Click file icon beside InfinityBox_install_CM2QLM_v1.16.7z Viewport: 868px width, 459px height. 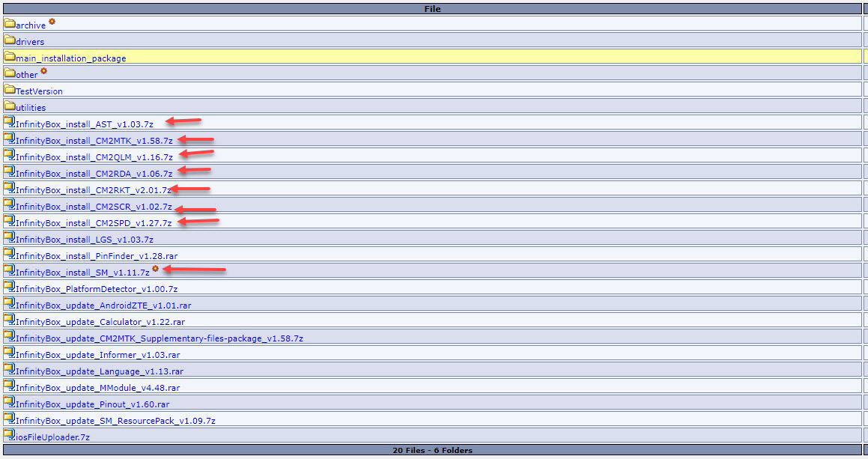click(x=10, y=155)
